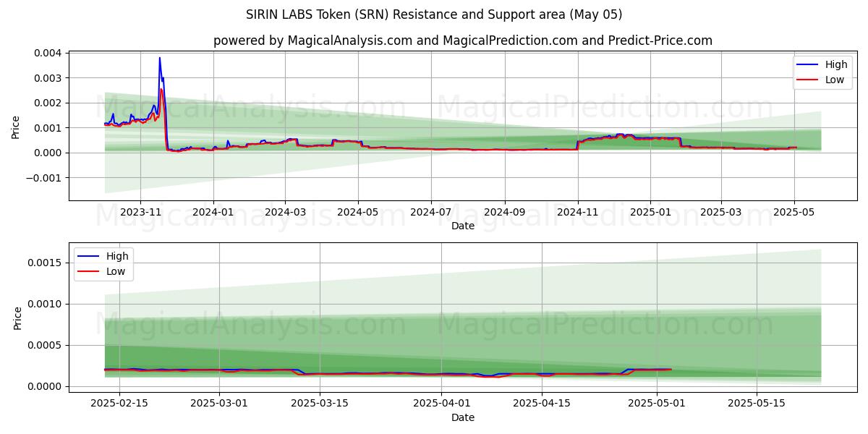Click the 2025-03-15 date tick label

pyautogui.click(x=320, y=404)
